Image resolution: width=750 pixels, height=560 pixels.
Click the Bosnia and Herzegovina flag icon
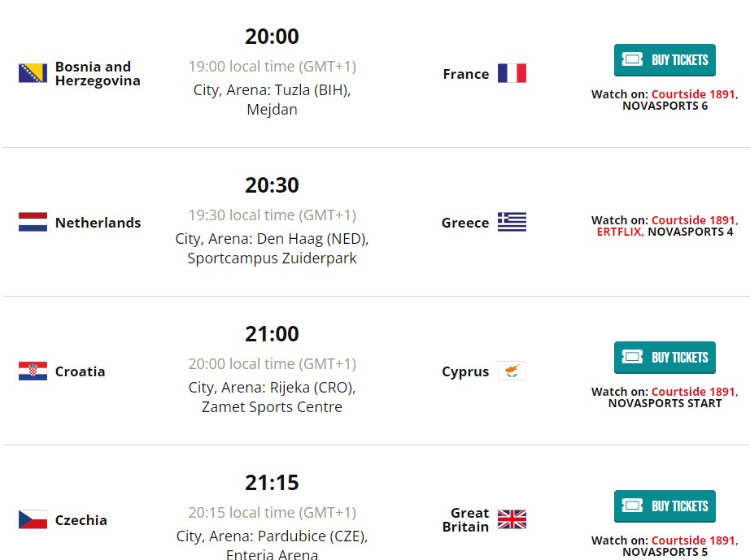coord(33,74)
